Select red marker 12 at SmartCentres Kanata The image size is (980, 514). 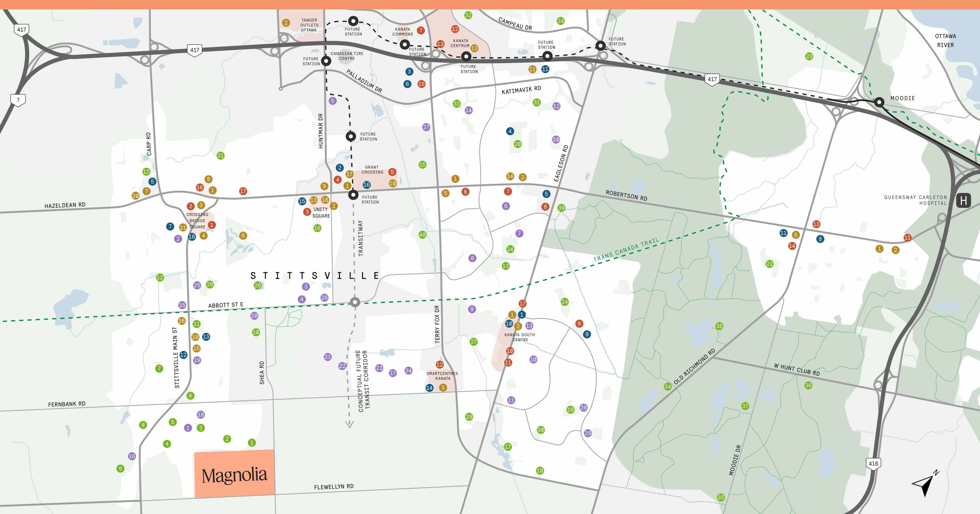point(440,365)
